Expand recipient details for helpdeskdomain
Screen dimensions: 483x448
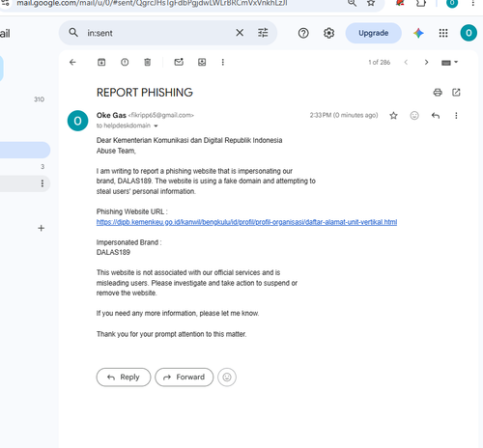156,126
